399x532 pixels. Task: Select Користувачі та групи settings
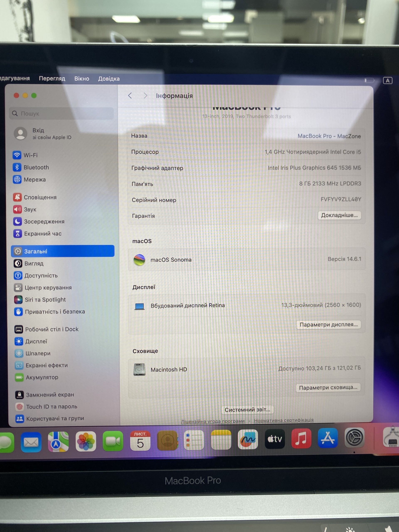[50, 419]
